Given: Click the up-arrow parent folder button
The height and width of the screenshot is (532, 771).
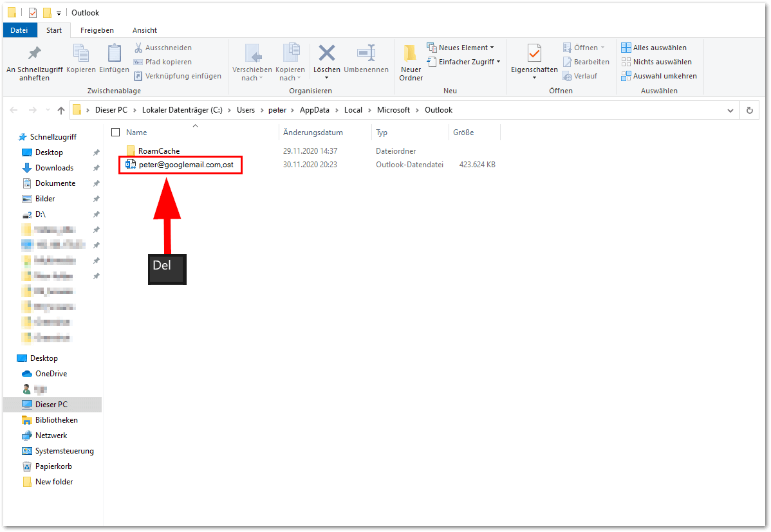Looking at the screenshot, I should pyautogui.click(x=61, y=110).
